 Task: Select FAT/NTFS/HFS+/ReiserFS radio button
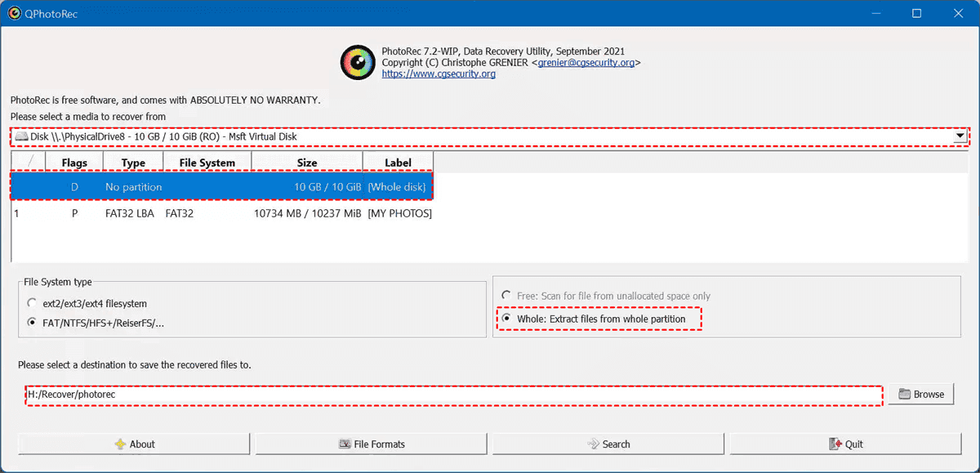[32, 323]
